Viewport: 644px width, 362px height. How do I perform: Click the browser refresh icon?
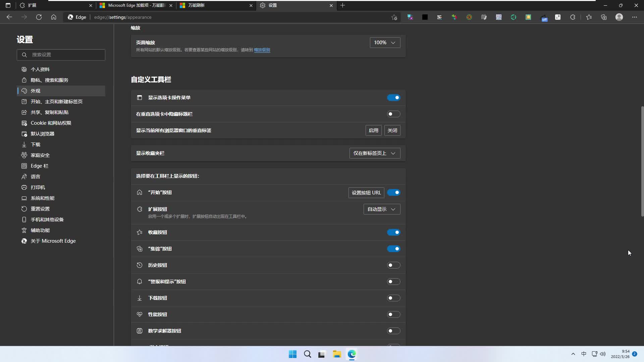[x=39, y=17]
